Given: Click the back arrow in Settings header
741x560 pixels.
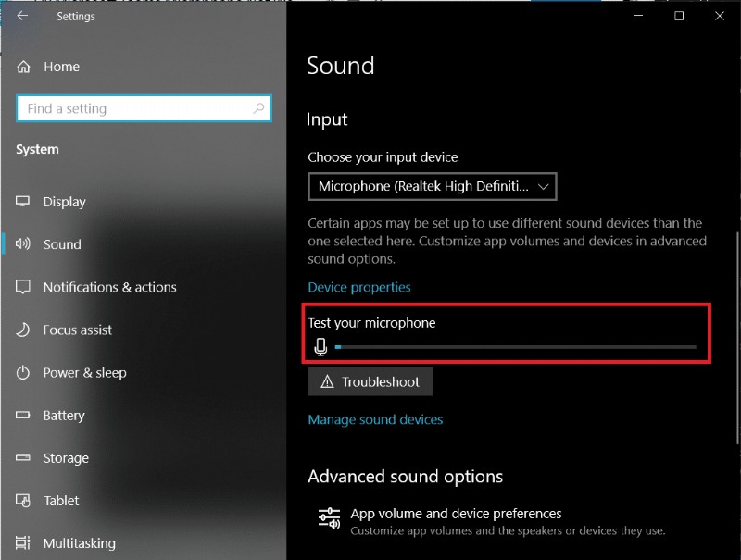Looking at the screenshot, I should [x=22, y=16].
